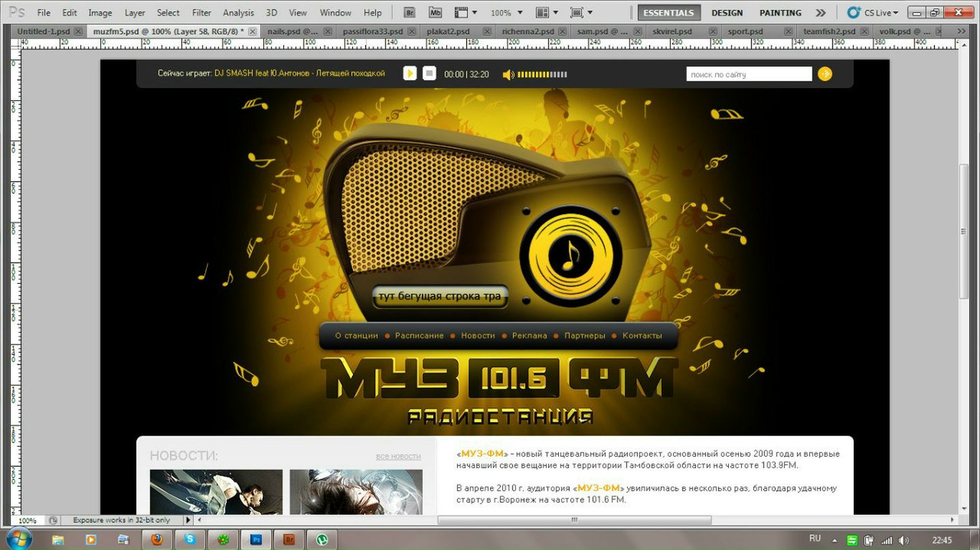Open the uTorrent taskbar icon
The width and height of the screenshot is (980, 550).
click(321, 540)
